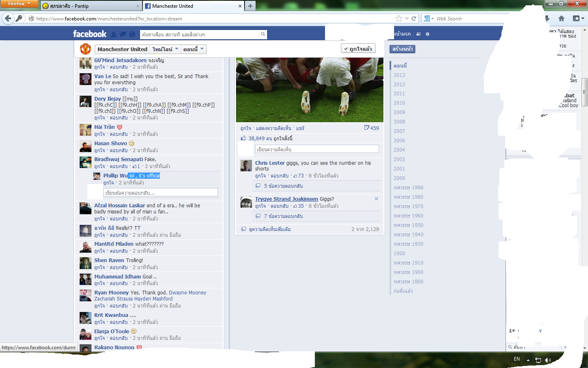Toggle the ถูกใจแล้ว liked button
Viewport: 588px width, 368px height.
(358, 49)
